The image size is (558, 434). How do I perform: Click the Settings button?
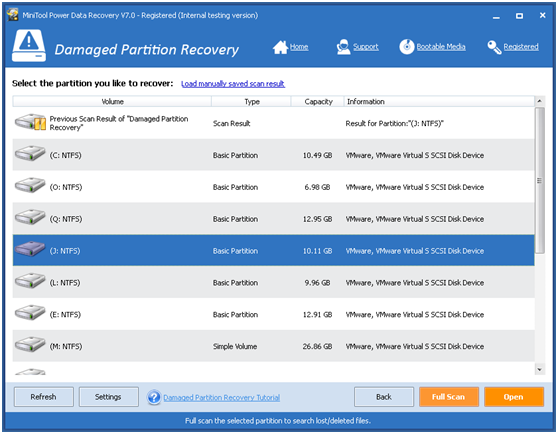pos(109,397)
